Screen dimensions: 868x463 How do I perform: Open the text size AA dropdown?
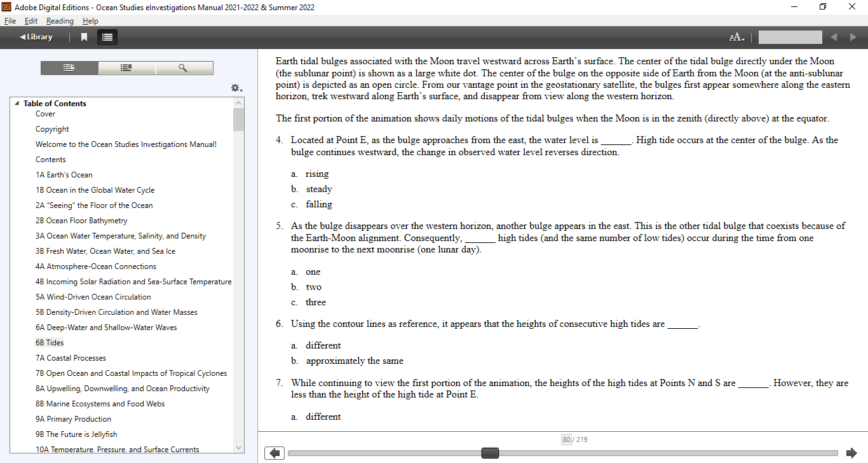coord(736,38)
